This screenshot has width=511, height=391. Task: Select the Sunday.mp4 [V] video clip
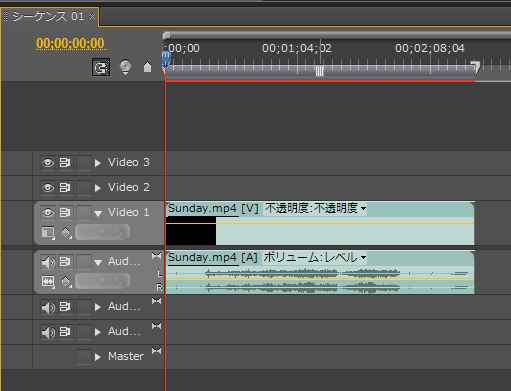(x=320, y=223)
